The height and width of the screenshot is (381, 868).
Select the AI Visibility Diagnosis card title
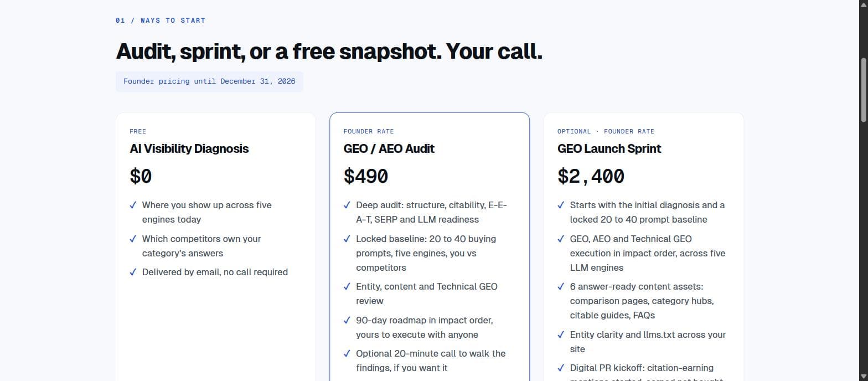click(x=189, y=148)
